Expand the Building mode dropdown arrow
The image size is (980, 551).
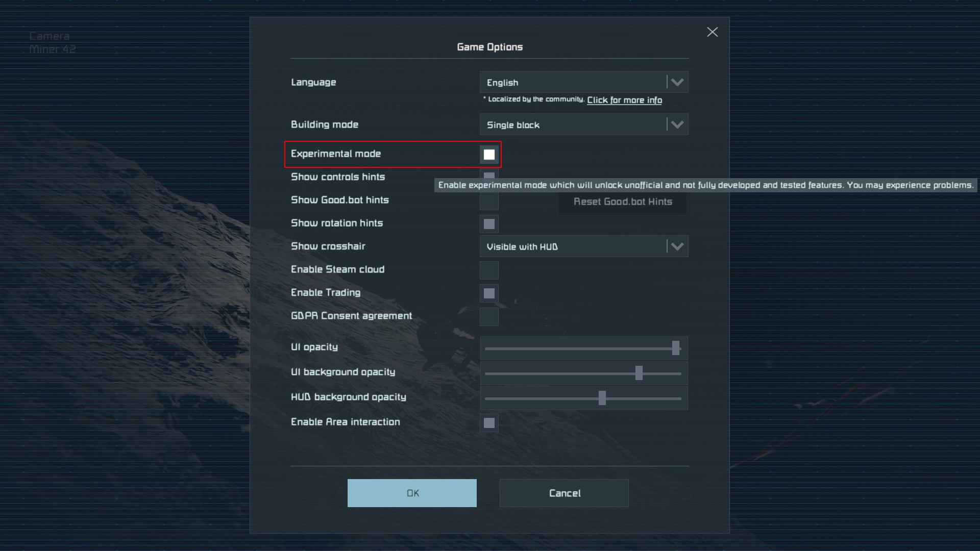coord(677,124)
